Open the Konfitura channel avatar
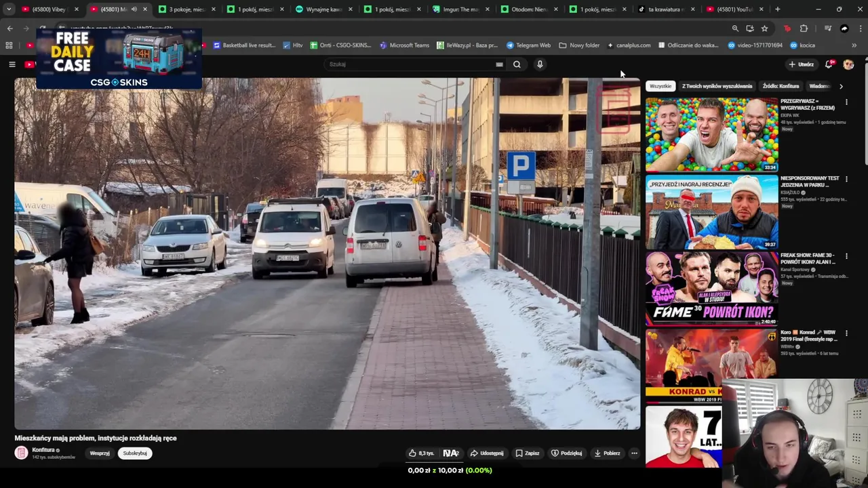 tap(22, 453)
